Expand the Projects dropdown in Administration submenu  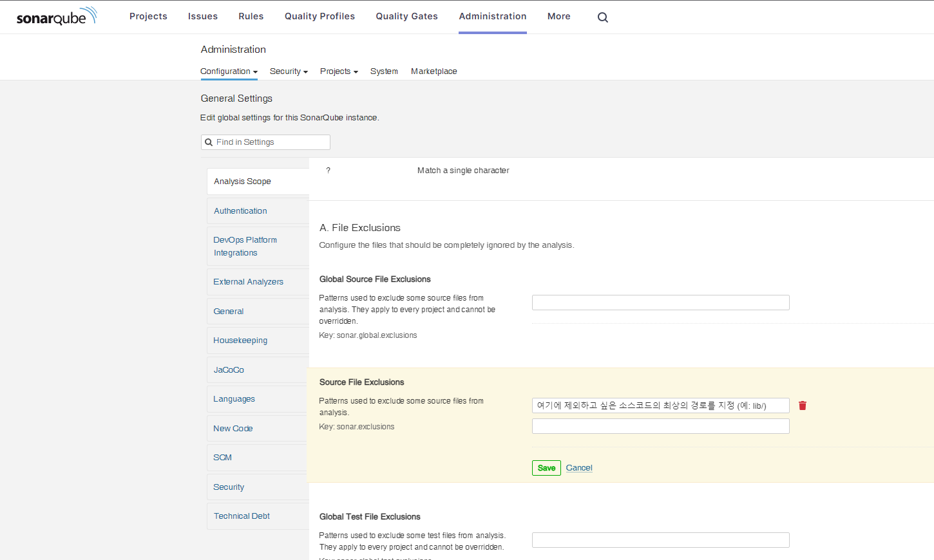(339, 71)
